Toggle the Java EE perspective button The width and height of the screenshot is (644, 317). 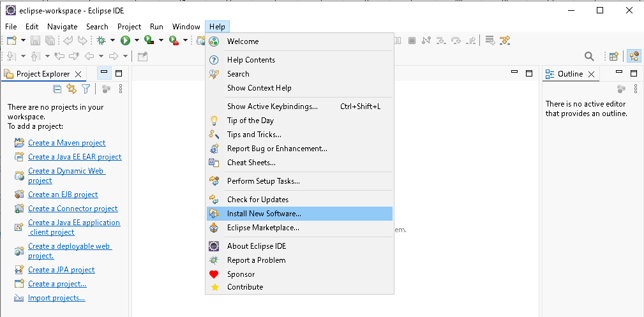click(x=634, y=56)
